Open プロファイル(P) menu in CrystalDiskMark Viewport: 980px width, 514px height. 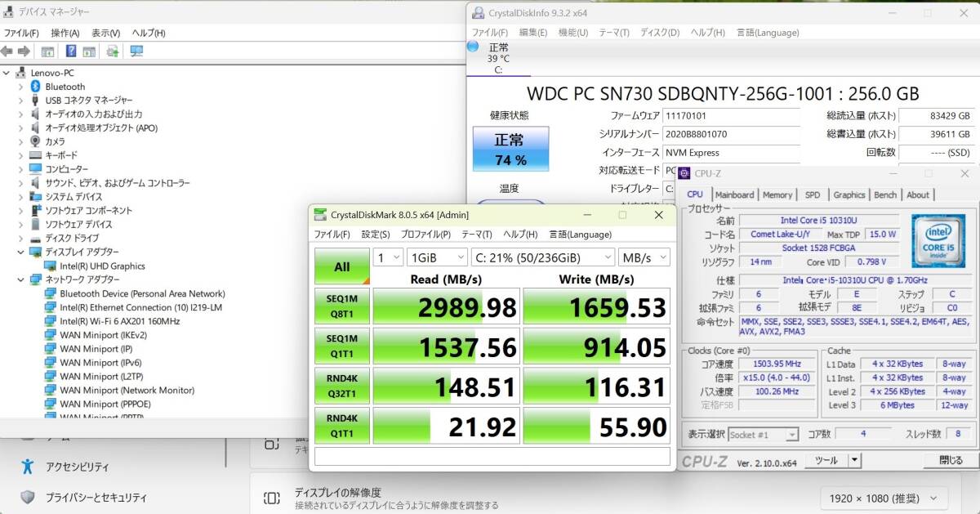click(x=425, y=235)
